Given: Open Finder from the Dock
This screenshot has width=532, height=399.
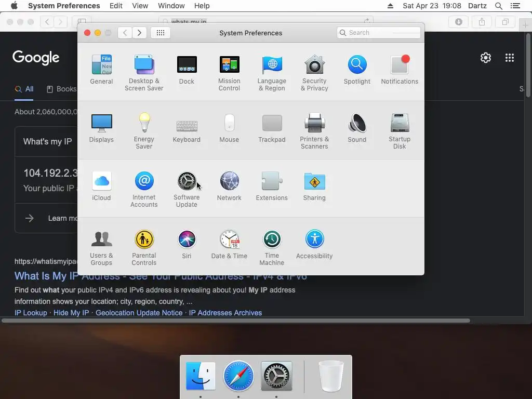Looking at the screenshot, I should pyautogui.click(x=201, y=376).
